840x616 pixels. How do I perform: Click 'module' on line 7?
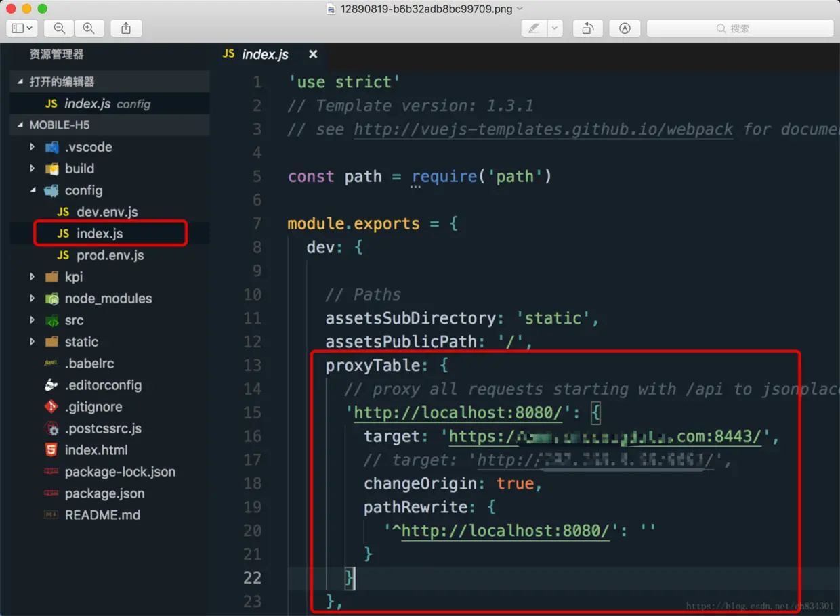316,223
